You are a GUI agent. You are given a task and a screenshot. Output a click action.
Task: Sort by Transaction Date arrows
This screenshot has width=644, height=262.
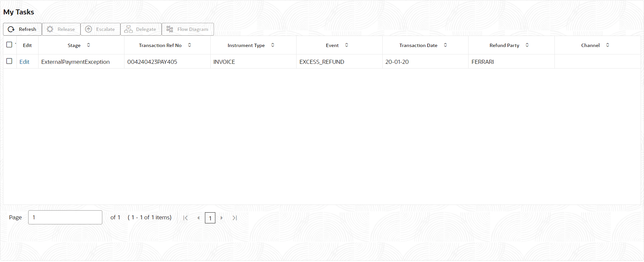point(445,45)
